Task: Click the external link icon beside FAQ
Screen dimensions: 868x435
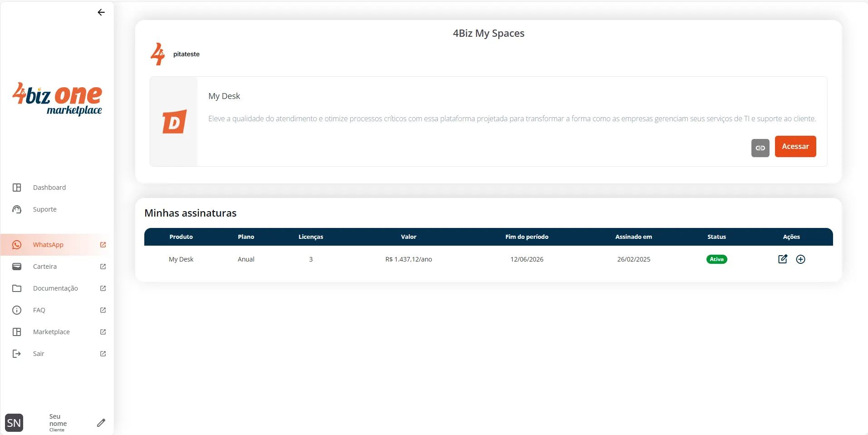Action: [103, 310]
